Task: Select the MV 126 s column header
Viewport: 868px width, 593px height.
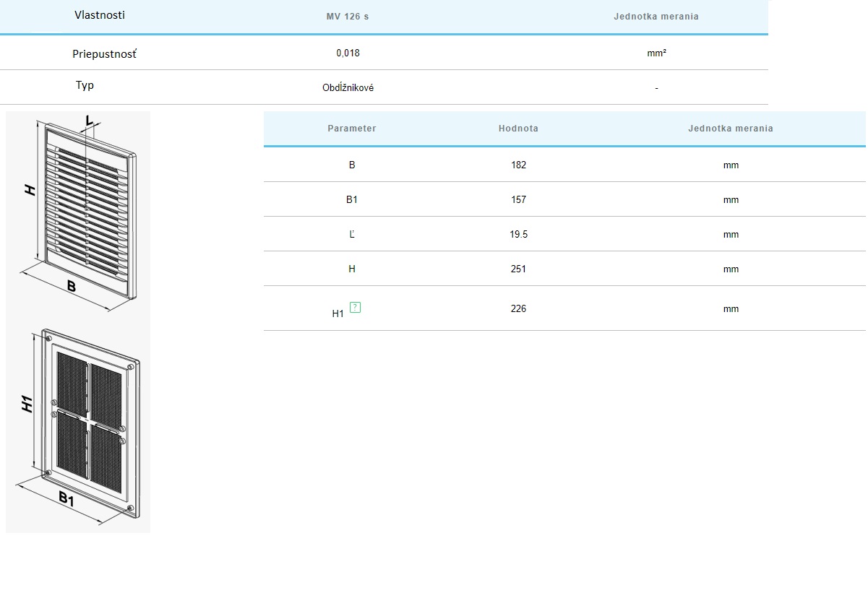Action: [x=348, y=16]
